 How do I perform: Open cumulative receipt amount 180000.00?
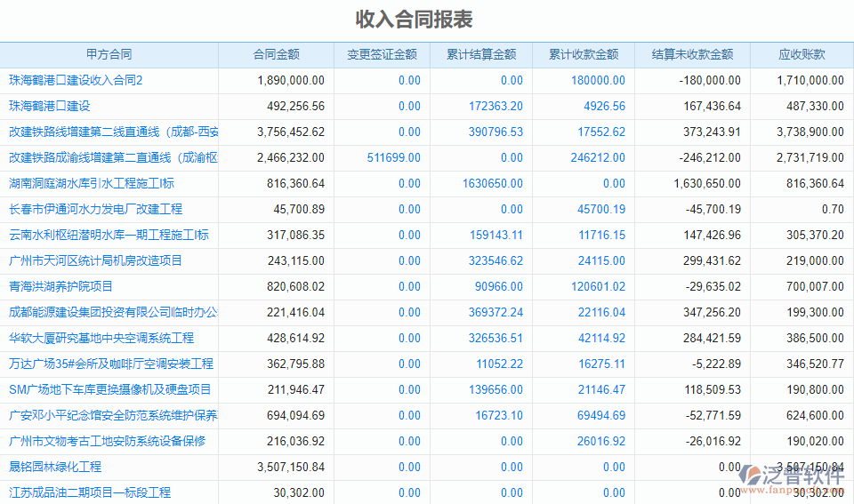(598, 80)
